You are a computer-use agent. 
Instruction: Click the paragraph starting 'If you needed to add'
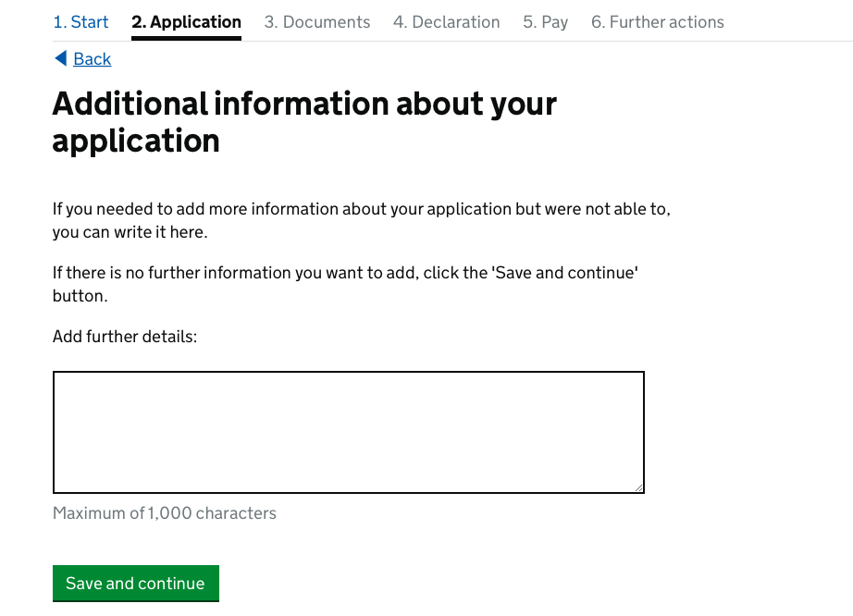point(361,220)
